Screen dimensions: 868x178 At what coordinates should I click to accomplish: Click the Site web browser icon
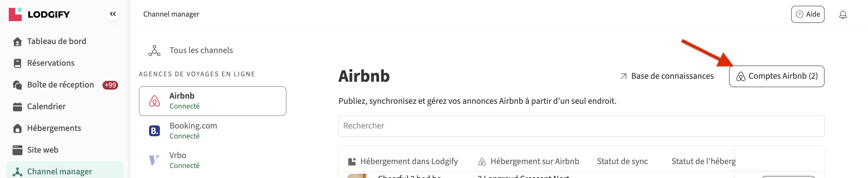click(17, 150)
